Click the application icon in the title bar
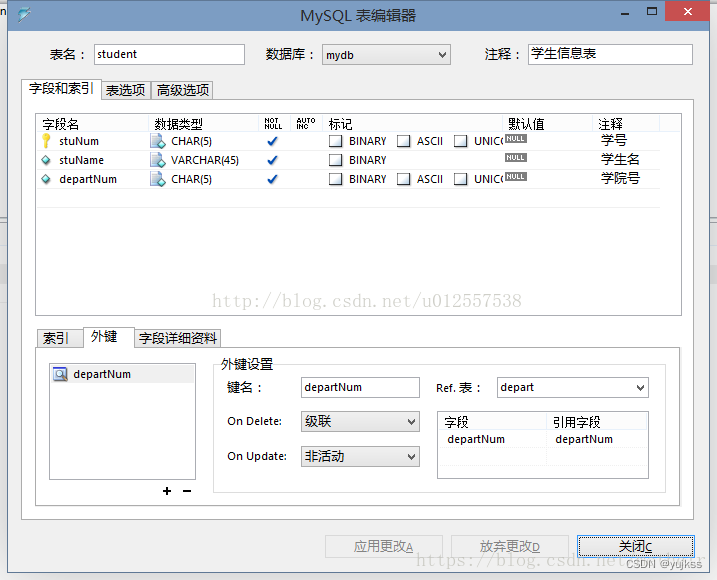The height and width of the screenshot is (580, 717). coord(24,15)
